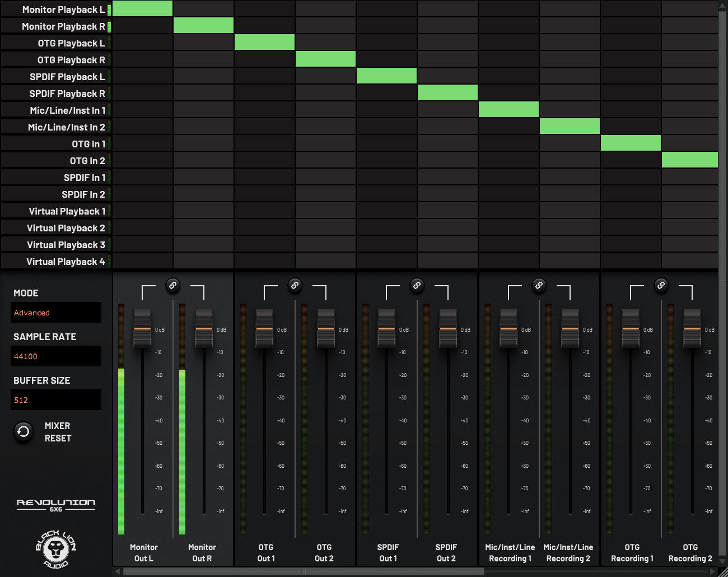
Task: Click the Mixer Reset circular arrow icon
Action: point(23,432)
